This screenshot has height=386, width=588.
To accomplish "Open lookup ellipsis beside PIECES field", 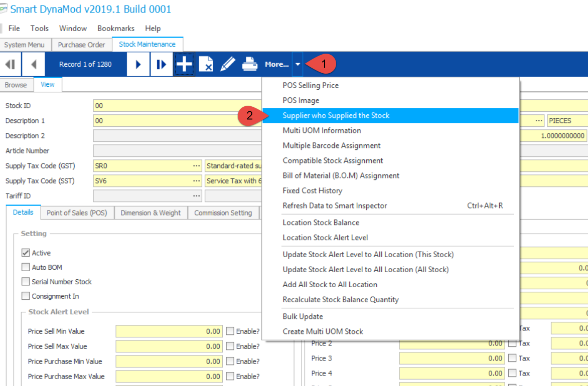I will [539, 121].
